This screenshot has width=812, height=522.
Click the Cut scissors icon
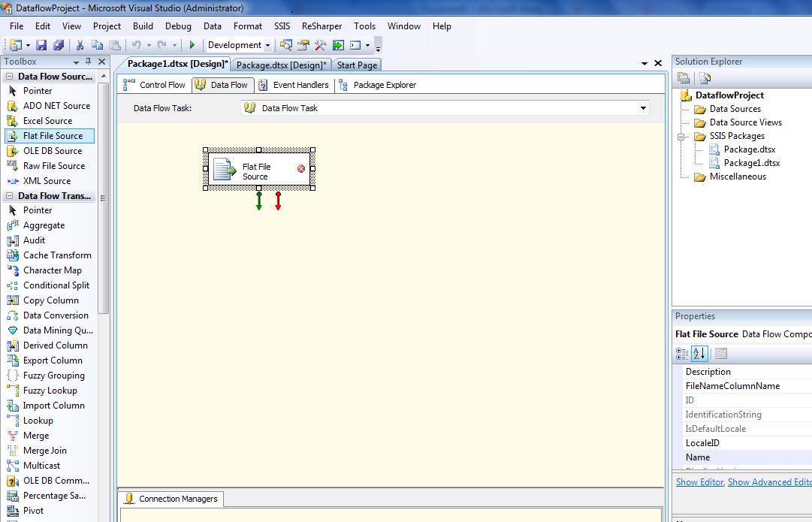click(x=81, y=45)
